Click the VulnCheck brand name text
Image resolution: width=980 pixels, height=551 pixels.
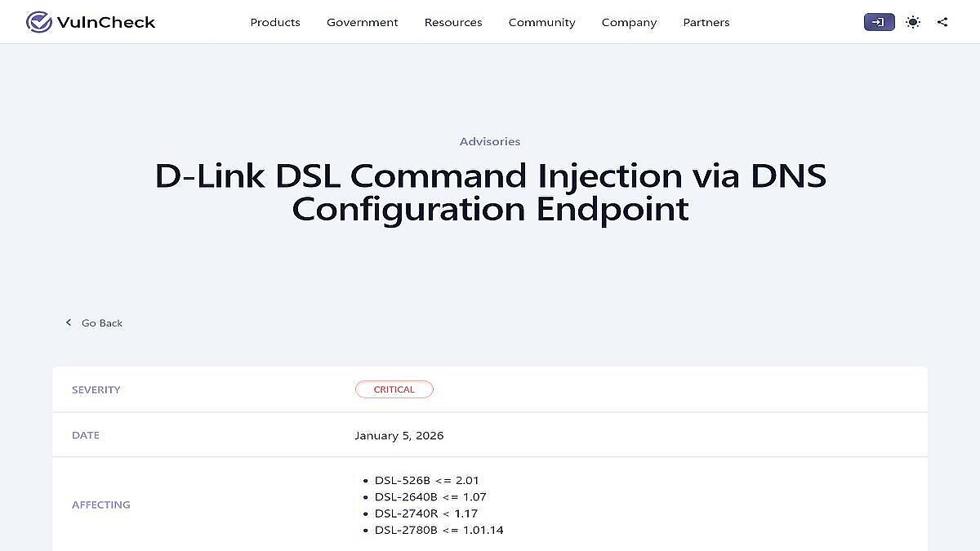point(106,22)
